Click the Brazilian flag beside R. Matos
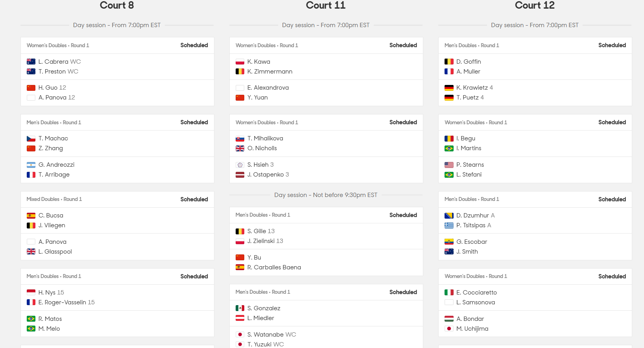 [31, 319]
